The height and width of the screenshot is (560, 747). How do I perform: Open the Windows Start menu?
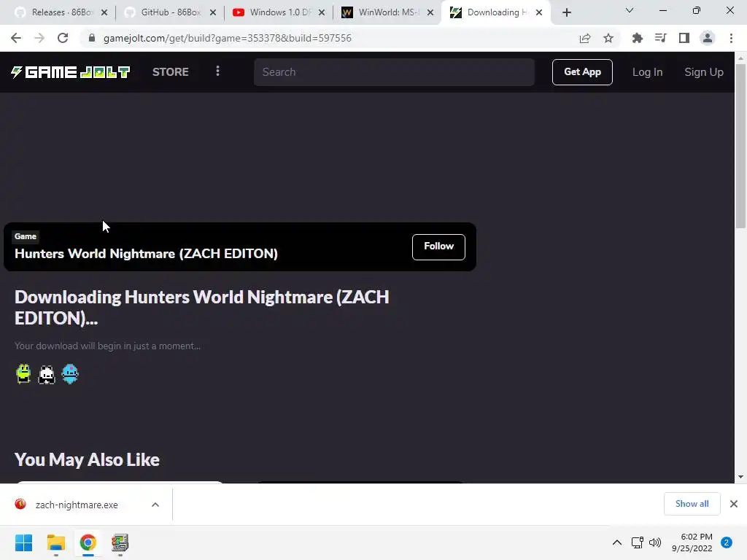point(24,542)
